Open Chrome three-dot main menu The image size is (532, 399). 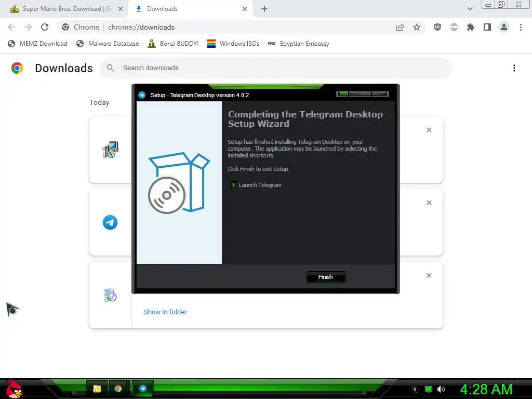[521, 27]
